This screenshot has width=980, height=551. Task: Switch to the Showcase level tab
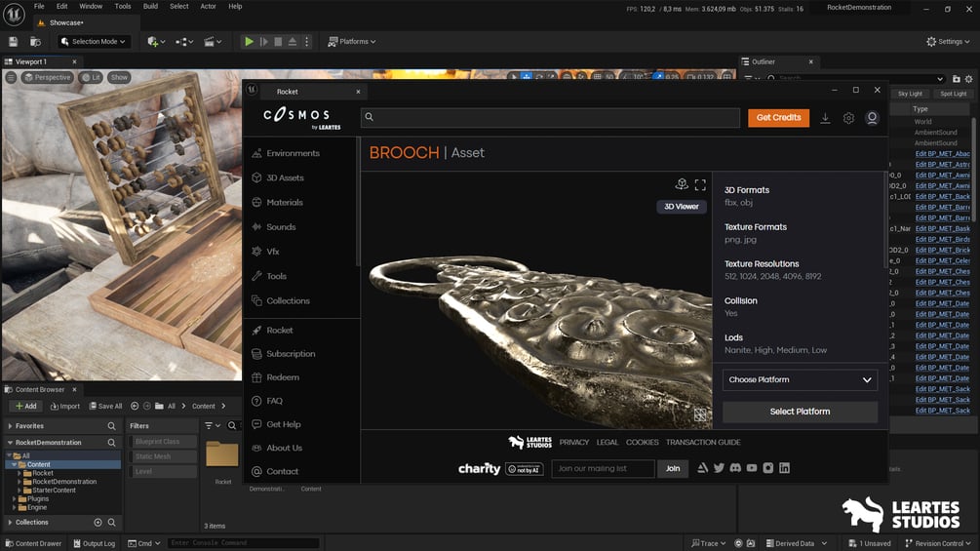[x=66, y=22]
